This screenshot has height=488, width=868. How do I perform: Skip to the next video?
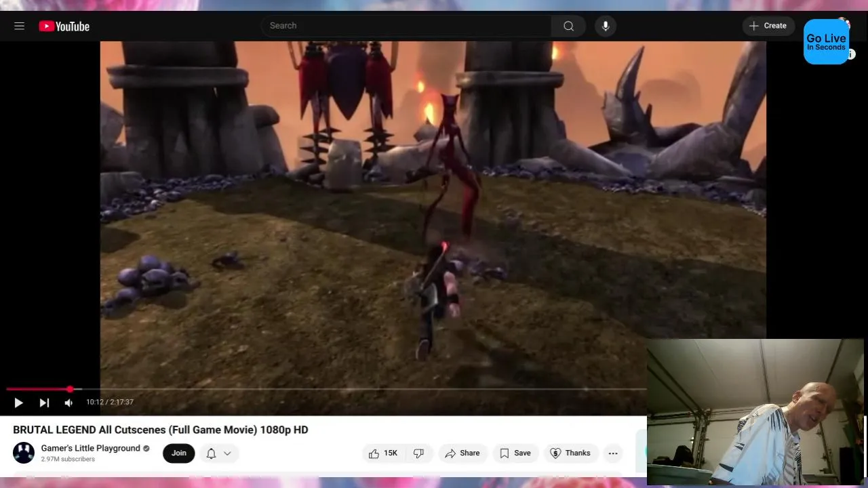[44, 403]
